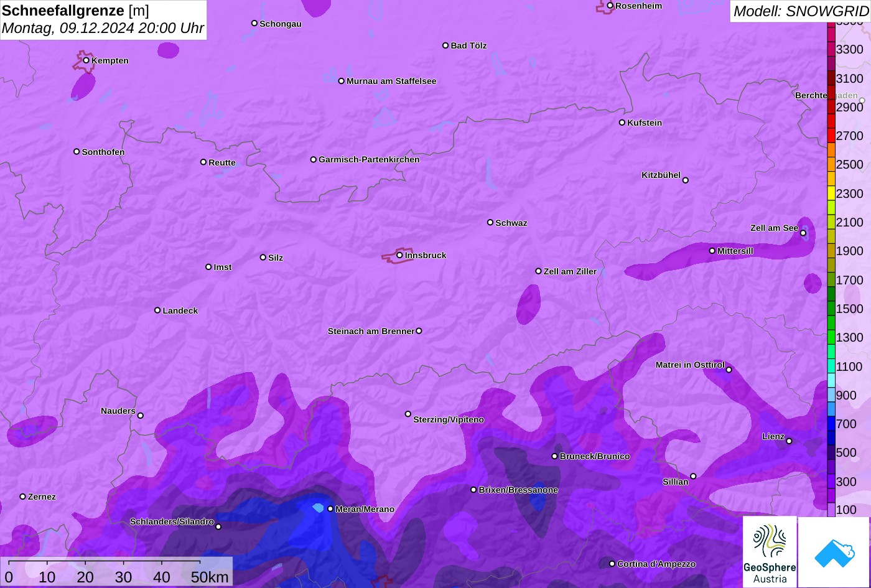Viewport: 871px width, 588px height.
Task: Select the Schwaz location dot
Action: 490,222
